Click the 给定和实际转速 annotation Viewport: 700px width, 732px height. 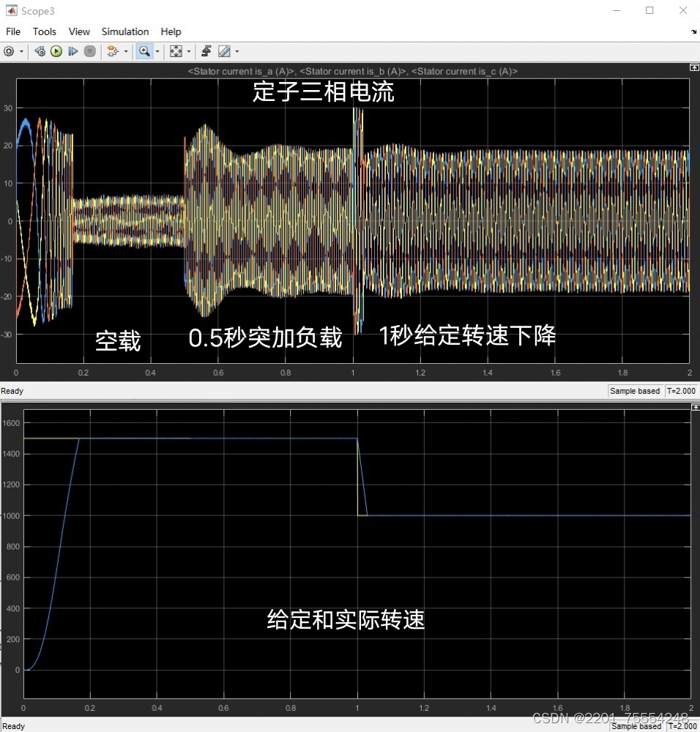click(x=346, y=620)
